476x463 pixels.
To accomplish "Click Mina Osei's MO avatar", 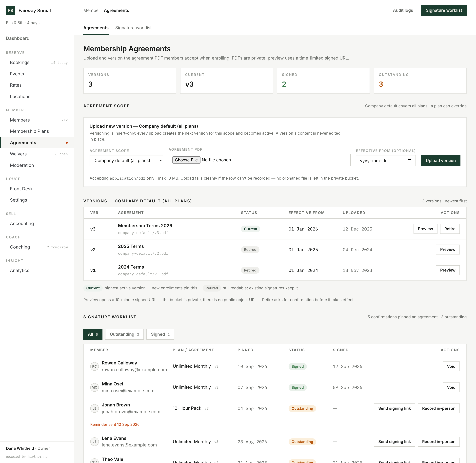I will (x=95, y=387).
